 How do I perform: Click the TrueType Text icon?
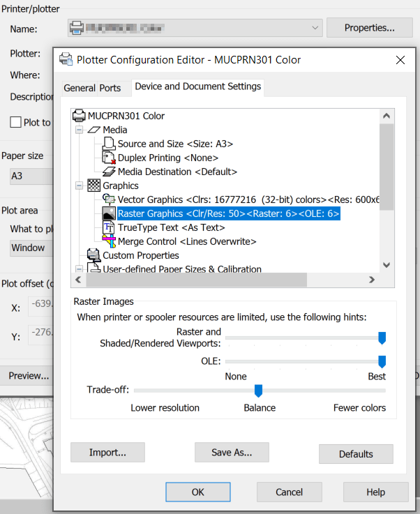[x=109, y=227]
